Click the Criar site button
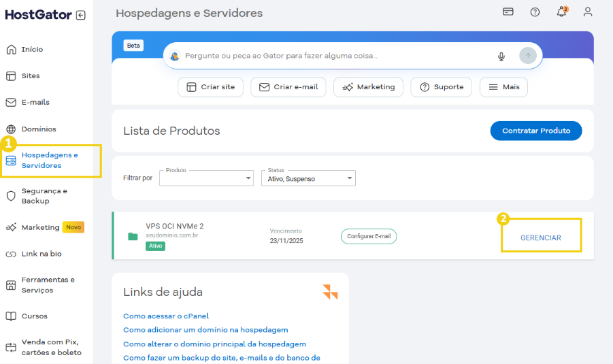 [210, 87]
